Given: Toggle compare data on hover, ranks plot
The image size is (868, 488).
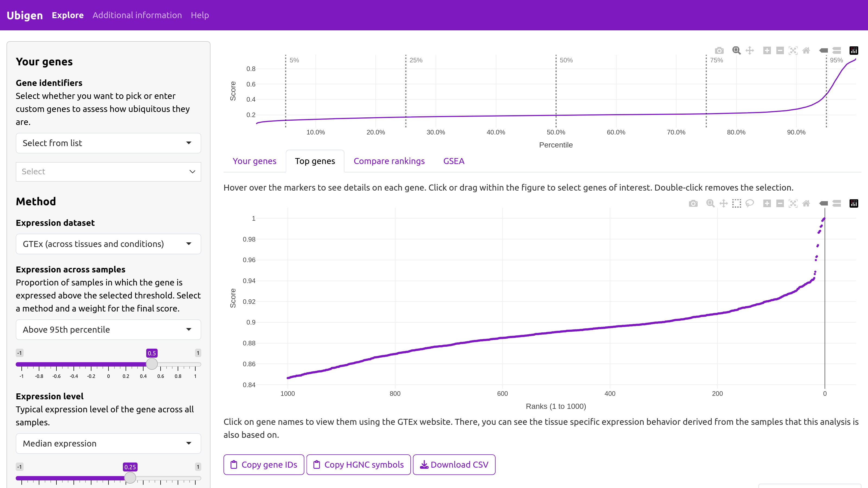Looking at the screenshot, I should [837, 203].
